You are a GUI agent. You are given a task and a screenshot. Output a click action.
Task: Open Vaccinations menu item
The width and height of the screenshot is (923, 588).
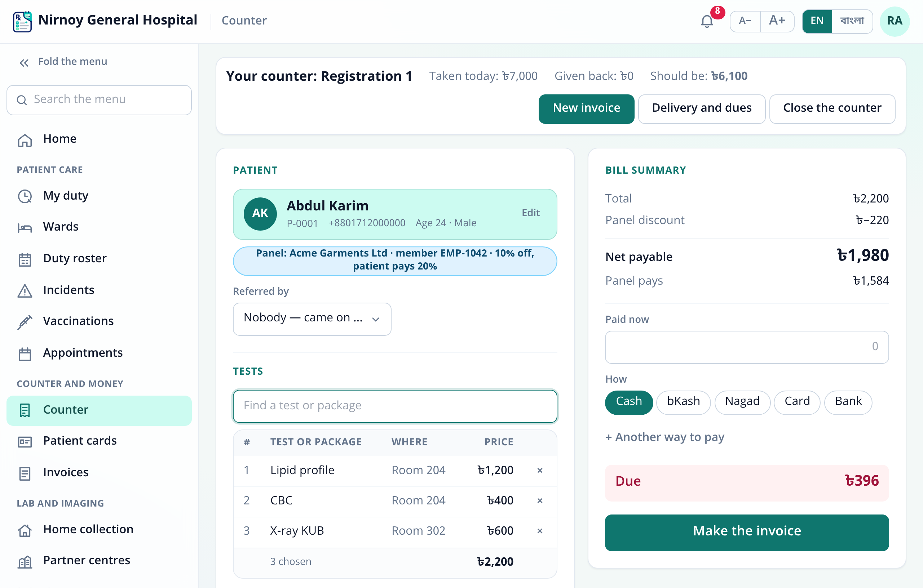pos(99,321)
